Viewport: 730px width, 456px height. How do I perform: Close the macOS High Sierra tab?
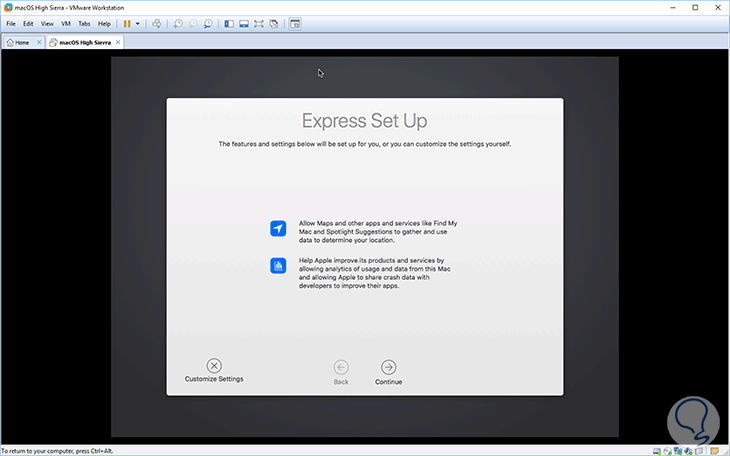pyautogui.click(x=118, y=42)
